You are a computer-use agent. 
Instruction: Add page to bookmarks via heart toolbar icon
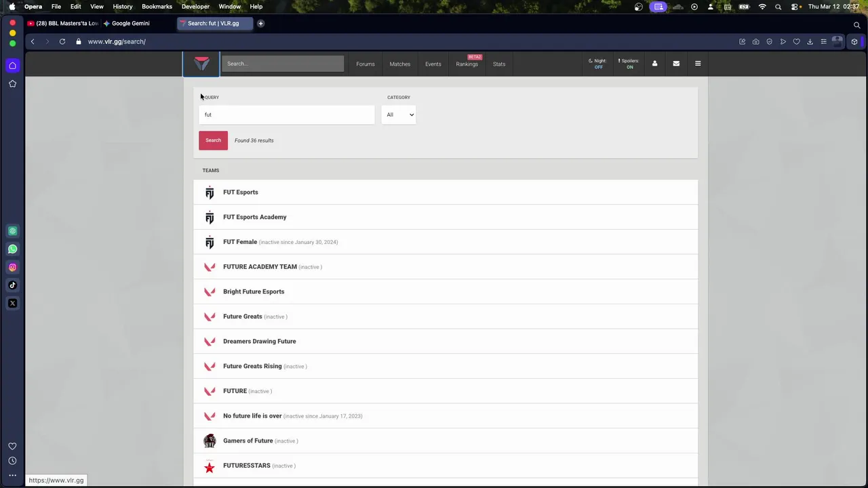tap(796, 41)
